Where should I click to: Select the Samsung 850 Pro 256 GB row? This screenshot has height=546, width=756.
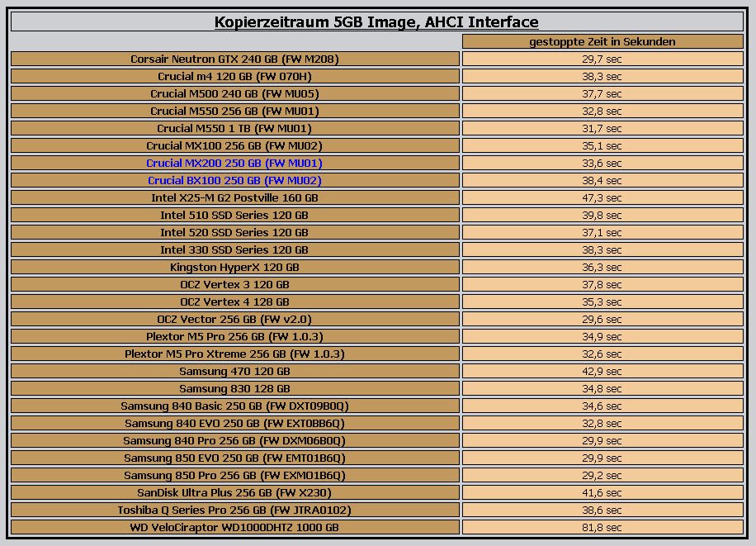pyautogui.click(x=234, y=475)
